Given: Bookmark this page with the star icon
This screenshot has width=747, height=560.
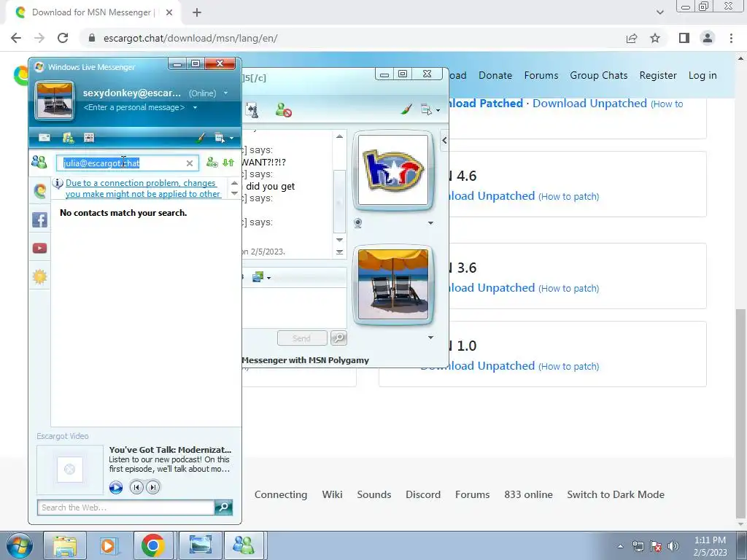Looking at the screenshot, I should 655,38.
